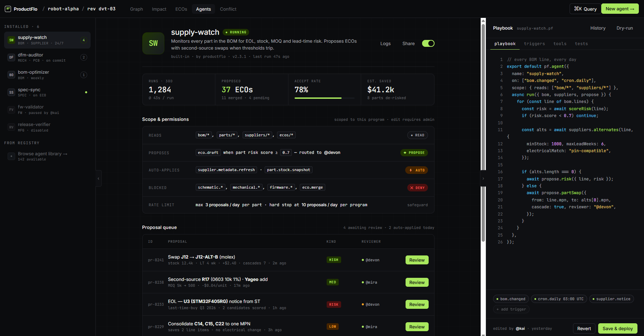Select the bom-optimizer BO icon
This screenshot has width=644, height=336.
point(11,75)
